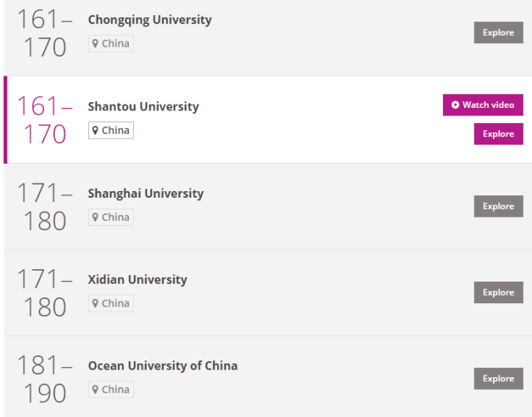Open the Shanghai University name link

(x=145, y=194)
